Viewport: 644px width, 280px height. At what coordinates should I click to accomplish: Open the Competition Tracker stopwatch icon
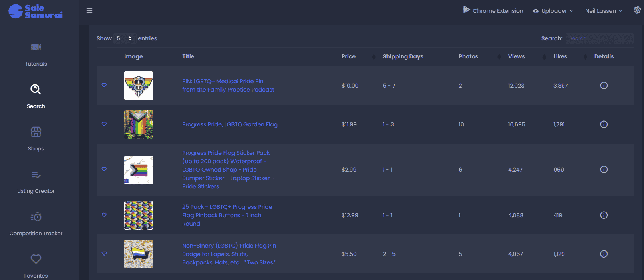tap(36, 216)
